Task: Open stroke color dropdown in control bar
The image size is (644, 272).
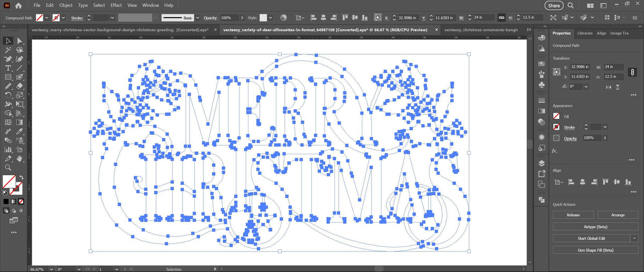Action: [x=64, y=18]
